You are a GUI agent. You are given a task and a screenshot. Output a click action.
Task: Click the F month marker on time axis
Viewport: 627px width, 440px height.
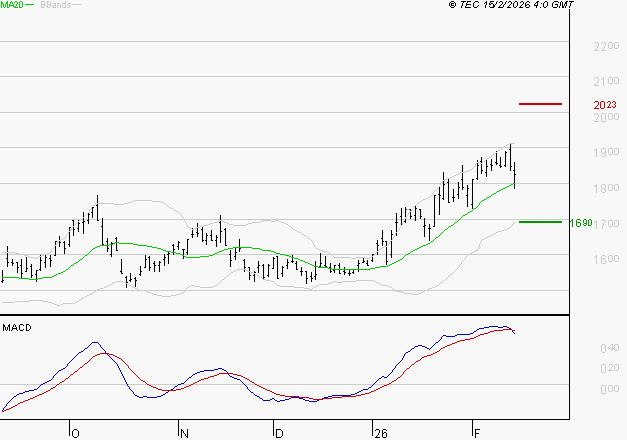click(x=477, y=433)
